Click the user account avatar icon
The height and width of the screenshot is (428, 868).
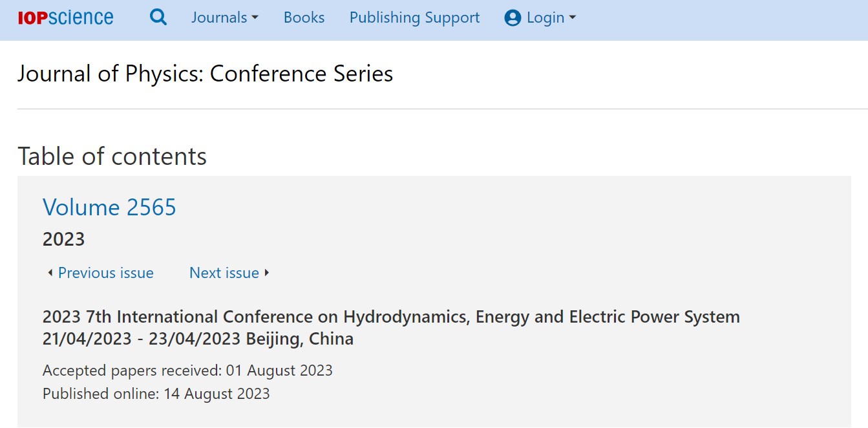click(x=513, y=18)
